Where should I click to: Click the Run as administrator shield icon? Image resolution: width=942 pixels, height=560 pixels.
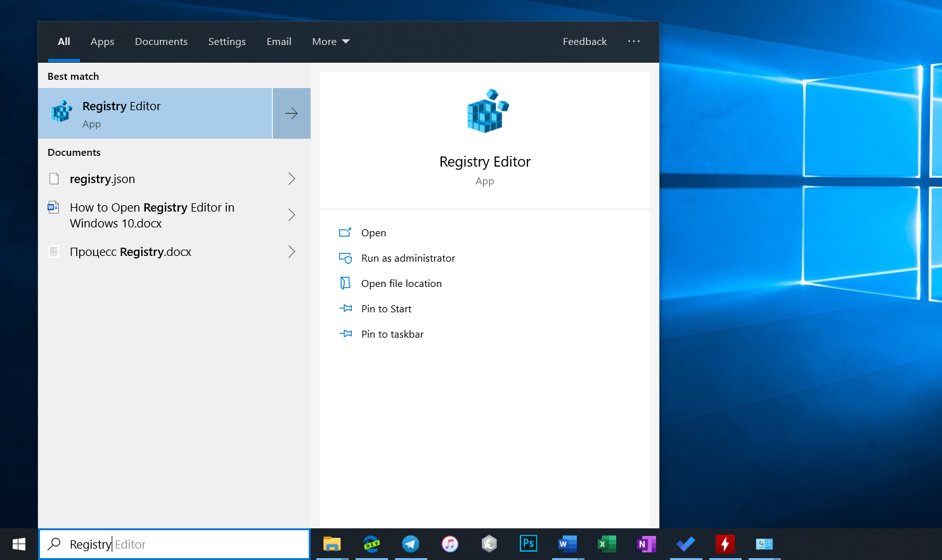(x=345, y=258)
